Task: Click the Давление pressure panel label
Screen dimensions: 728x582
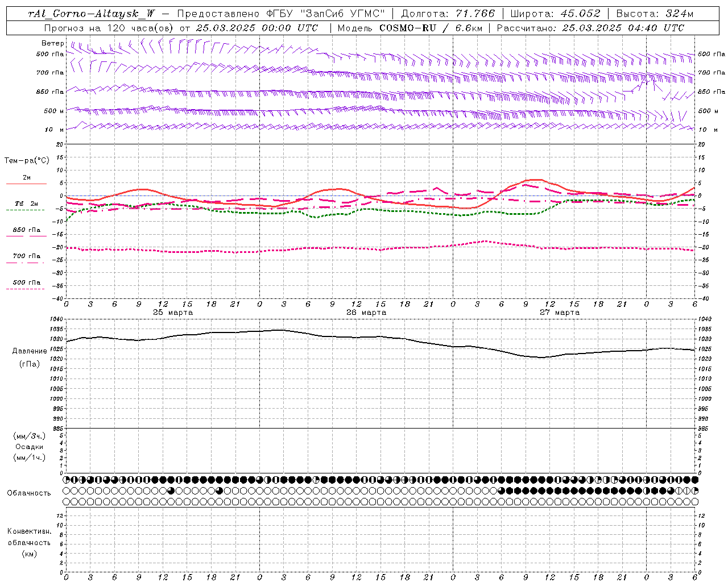Action: [x=30, y=351]
